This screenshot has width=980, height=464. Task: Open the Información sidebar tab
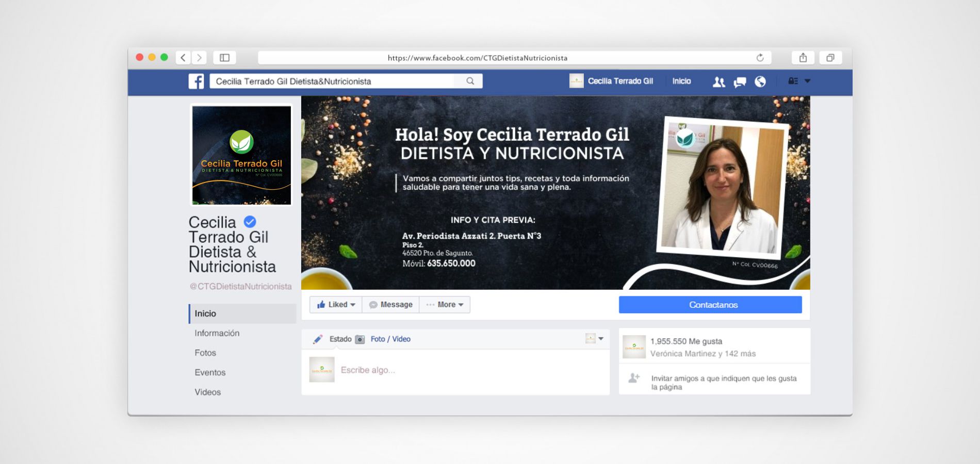coord(217,333)
